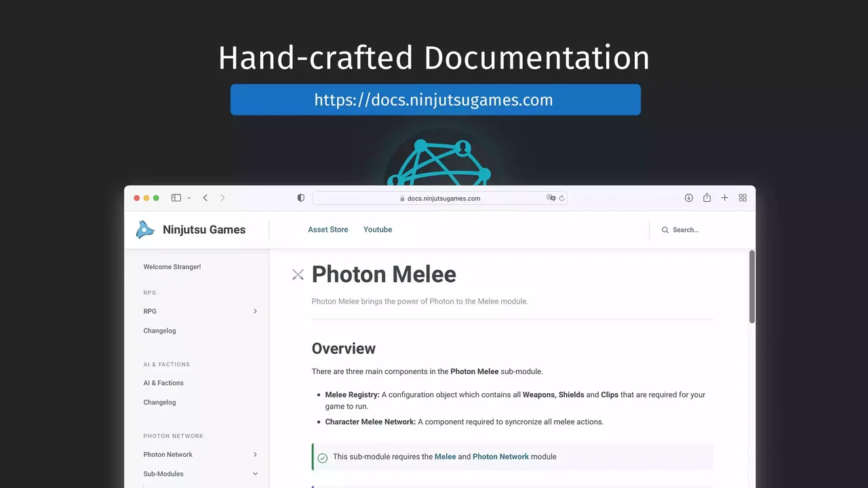Open the Youtube link
Image resolution: width=868 pixels, height=488 pixels.
[x=378, y=230]
